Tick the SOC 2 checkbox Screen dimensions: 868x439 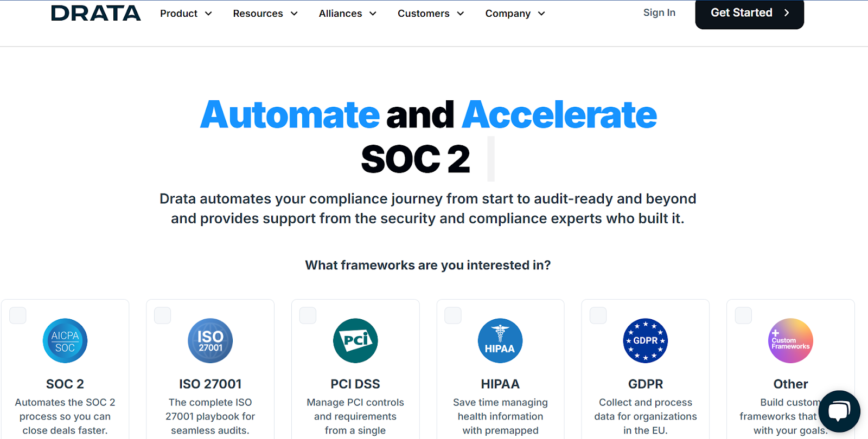18,315
